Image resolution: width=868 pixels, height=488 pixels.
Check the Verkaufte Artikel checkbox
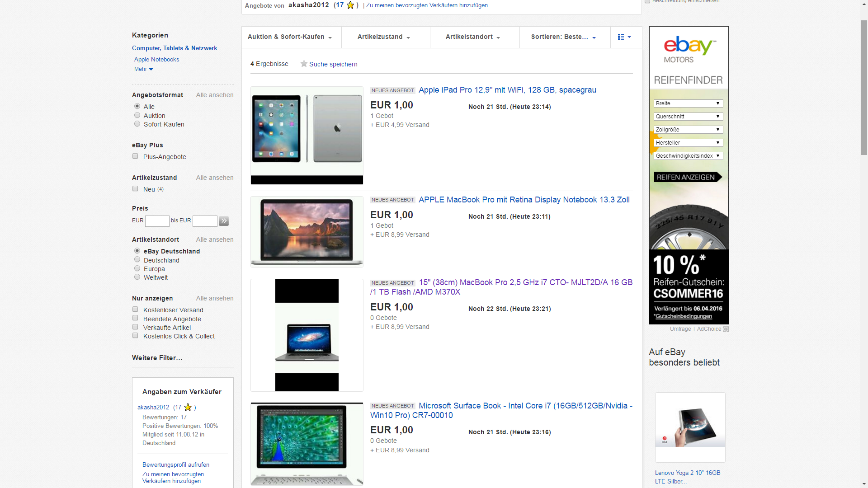tap(135, 327)
